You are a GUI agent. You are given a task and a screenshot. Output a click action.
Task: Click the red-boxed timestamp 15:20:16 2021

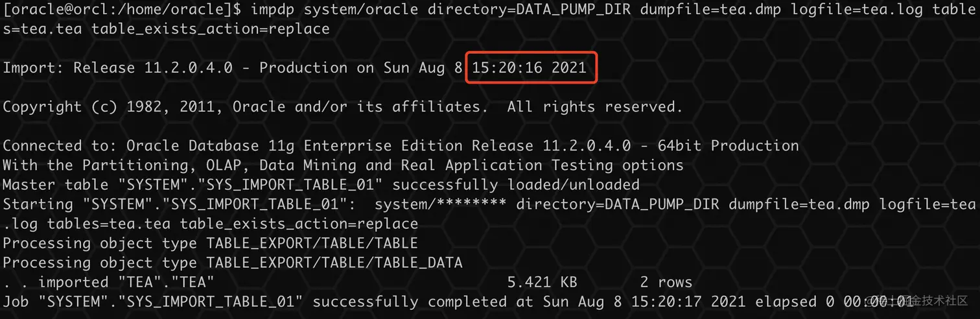pyautogui.click(x=529, y=68)
